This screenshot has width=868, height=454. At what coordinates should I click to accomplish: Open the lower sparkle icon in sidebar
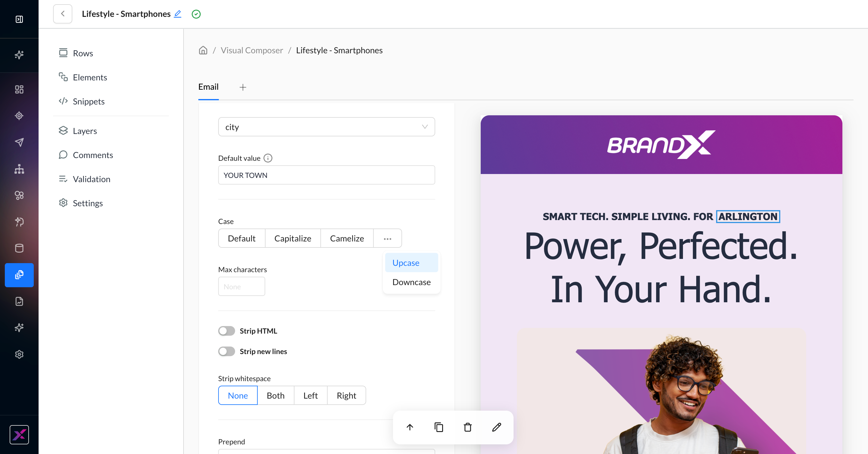coord(19,328)
